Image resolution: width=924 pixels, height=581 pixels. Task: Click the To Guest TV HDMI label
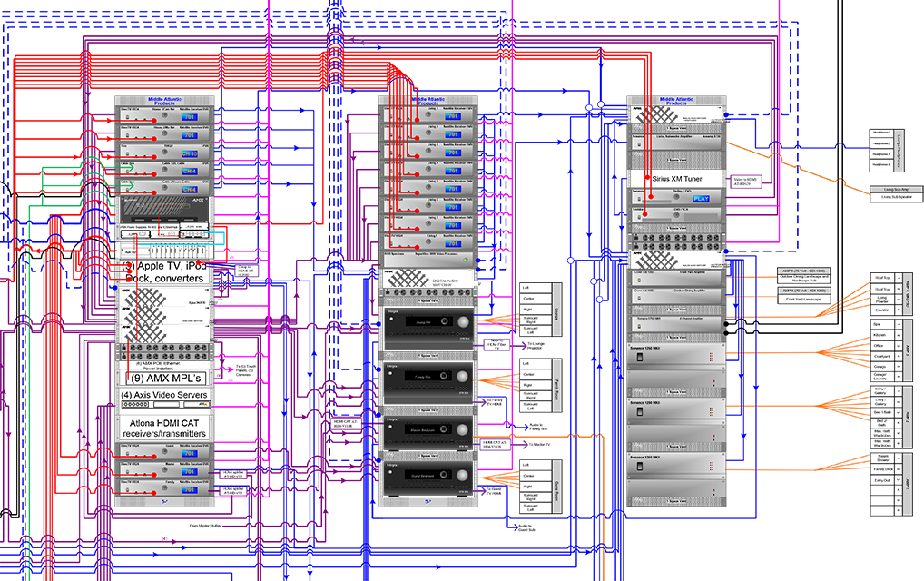pyautogui.click(x=495, y=491)
